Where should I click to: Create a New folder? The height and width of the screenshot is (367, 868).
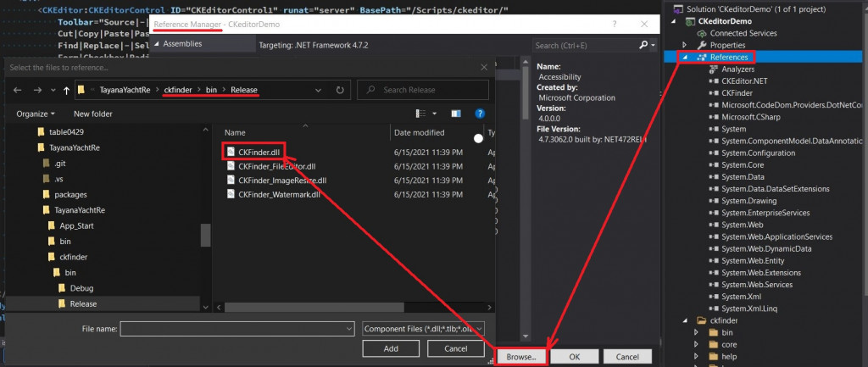(x=93, y=114)
